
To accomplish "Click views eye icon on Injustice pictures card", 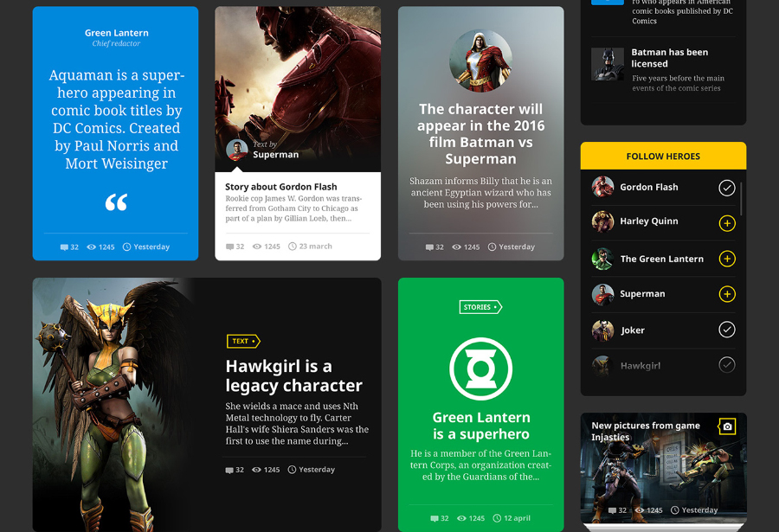I will click(640, 510).
